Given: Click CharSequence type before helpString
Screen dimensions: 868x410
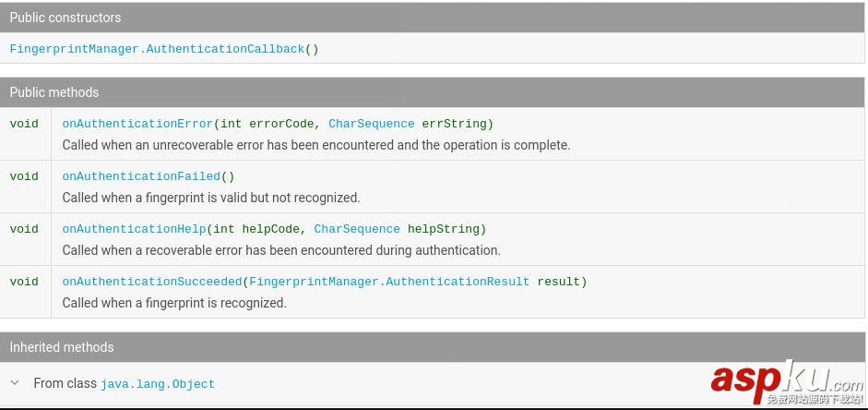Looking at the screenshot, I should click(x=357, y=229).
